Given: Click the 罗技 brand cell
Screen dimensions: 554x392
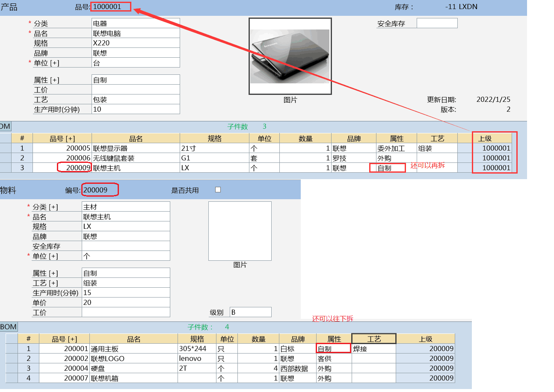Looking at the screenshot, I should coord(354,158).
